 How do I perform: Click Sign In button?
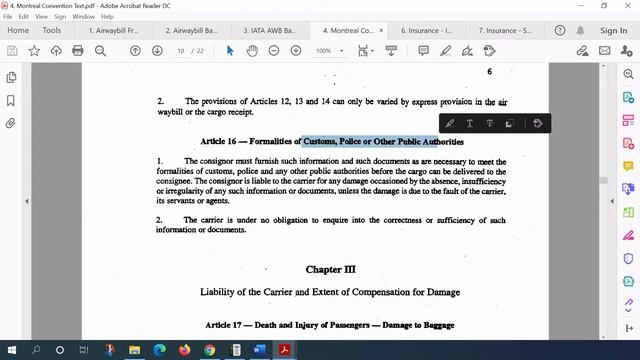[x=613, y=31]
